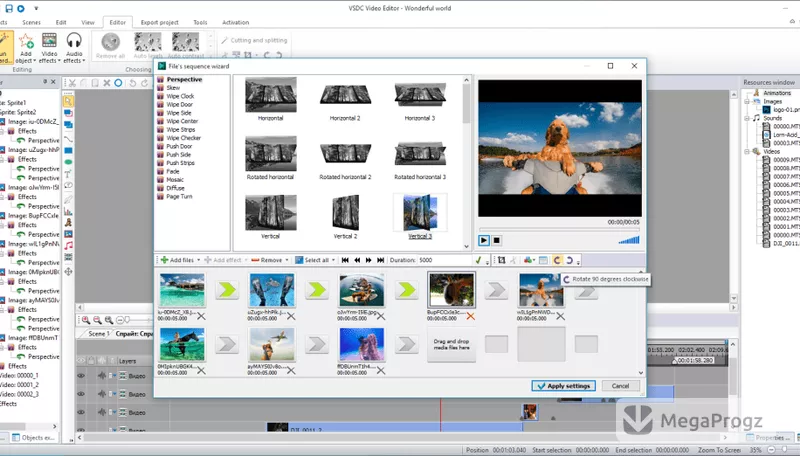Play the wizard preview video
The width and height of the screenshot is (800, 456).
484,240
